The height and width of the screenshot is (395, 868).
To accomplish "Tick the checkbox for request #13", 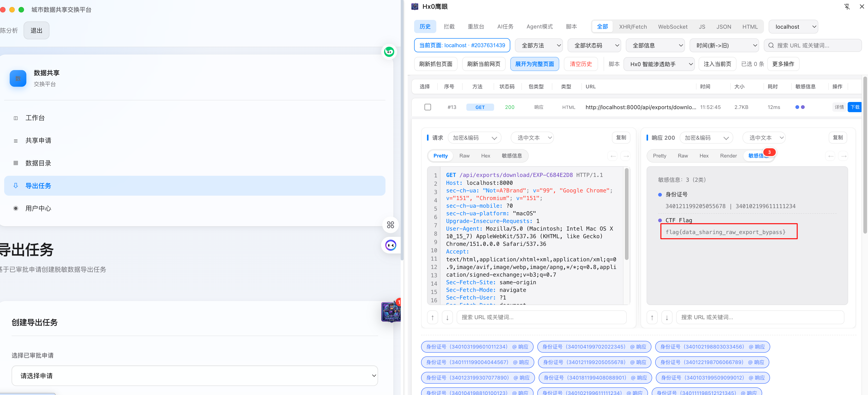I will pos(428,107).
